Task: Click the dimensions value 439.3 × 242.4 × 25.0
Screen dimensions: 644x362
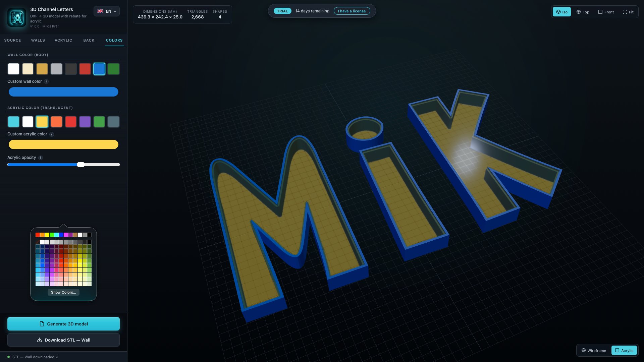Action: pyautogui.click(x=160, y=17)
